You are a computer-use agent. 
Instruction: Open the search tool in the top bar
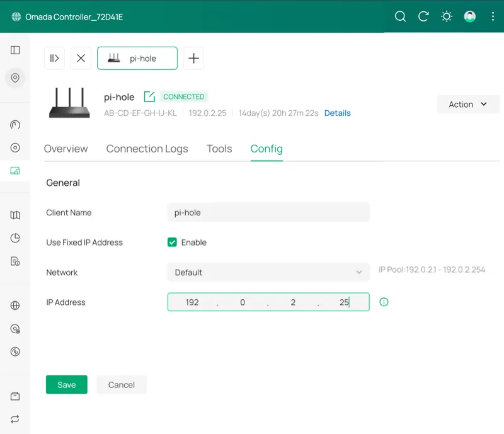click(x=400, y=16)
